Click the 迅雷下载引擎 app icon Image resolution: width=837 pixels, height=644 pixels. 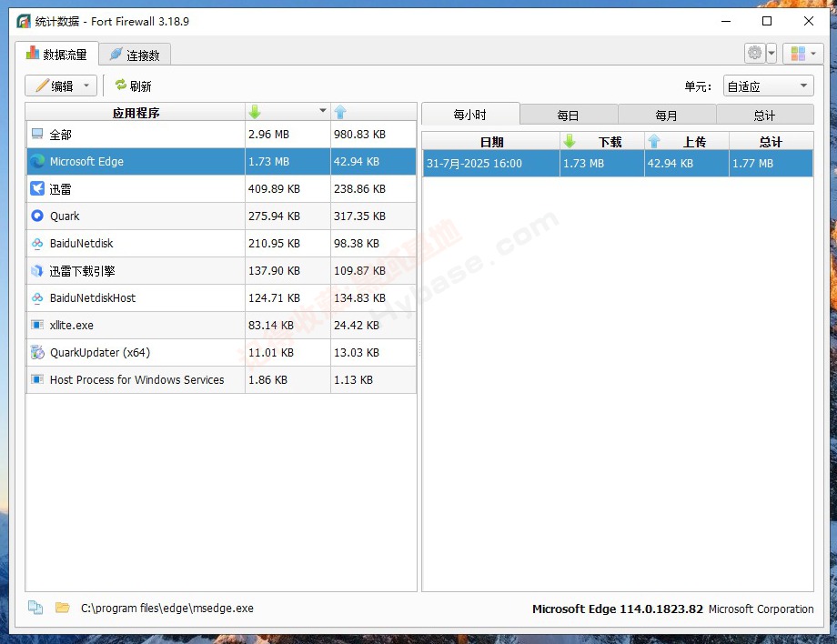tap(37, 270)
